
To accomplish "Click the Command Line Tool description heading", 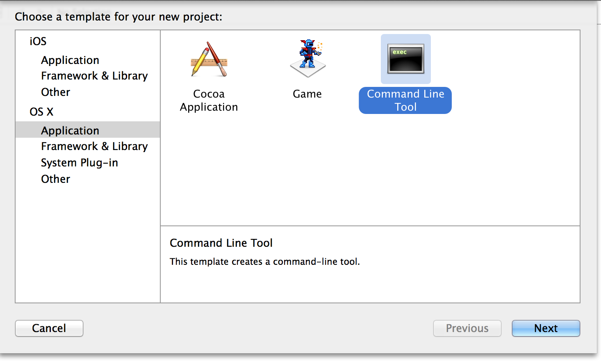I will coord(221,243).
